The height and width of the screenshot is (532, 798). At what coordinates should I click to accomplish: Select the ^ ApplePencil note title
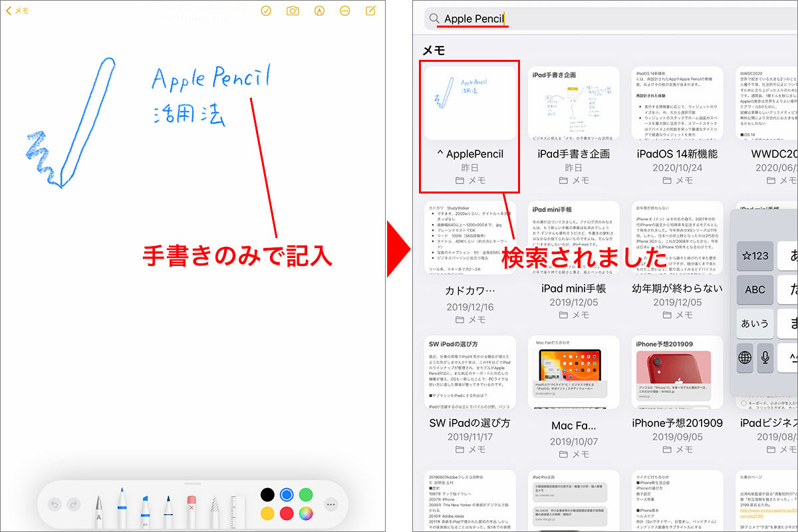point(470,154)
